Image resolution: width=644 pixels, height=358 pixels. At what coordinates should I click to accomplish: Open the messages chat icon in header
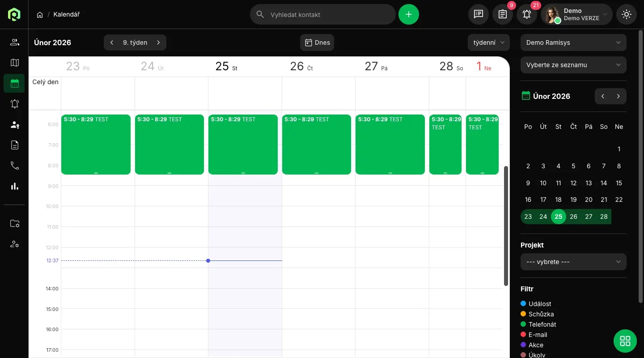[479, 14]
